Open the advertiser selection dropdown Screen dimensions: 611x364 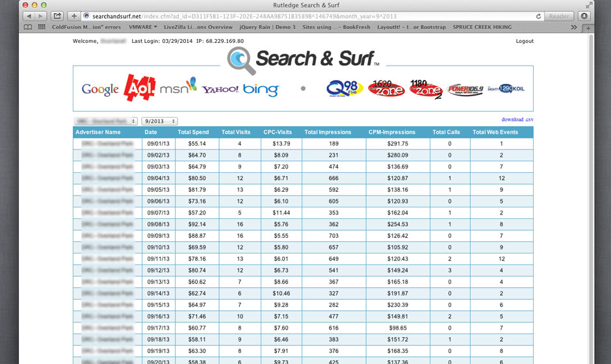pyautogui.click(x=105, y=121)
